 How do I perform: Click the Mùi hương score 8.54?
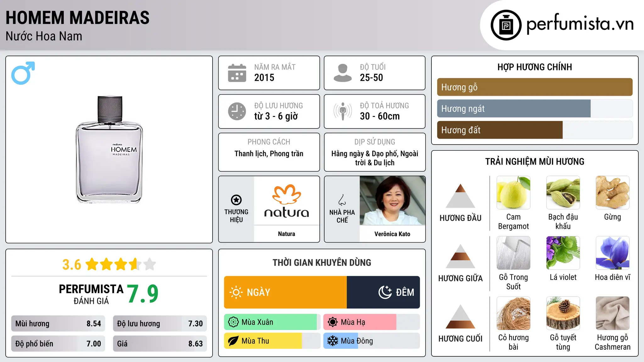point(94,324)
